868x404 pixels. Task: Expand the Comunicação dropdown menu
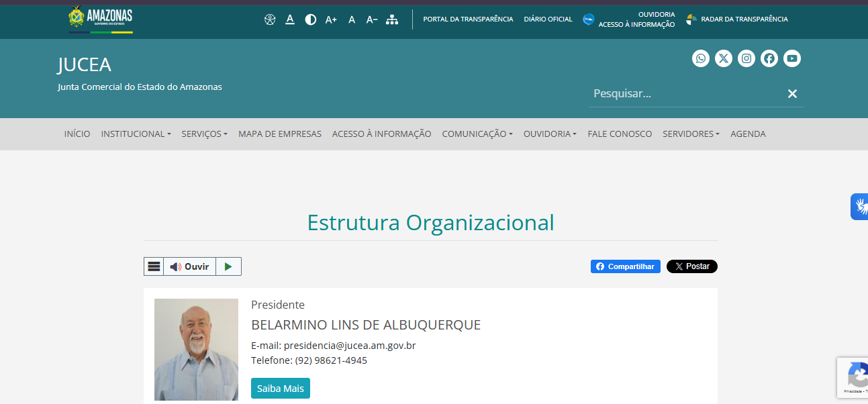click(x=477, y=134)
